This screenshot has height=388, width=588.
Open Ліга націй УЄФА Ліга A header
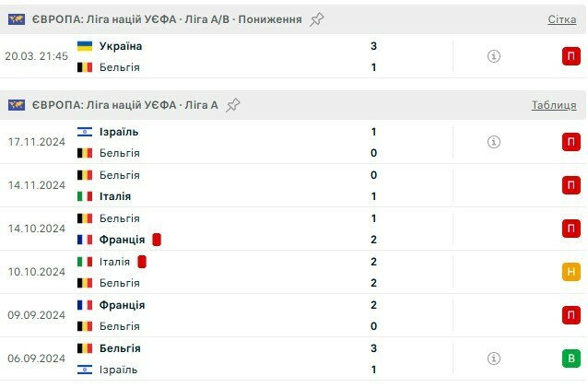(x=125, y=105)
